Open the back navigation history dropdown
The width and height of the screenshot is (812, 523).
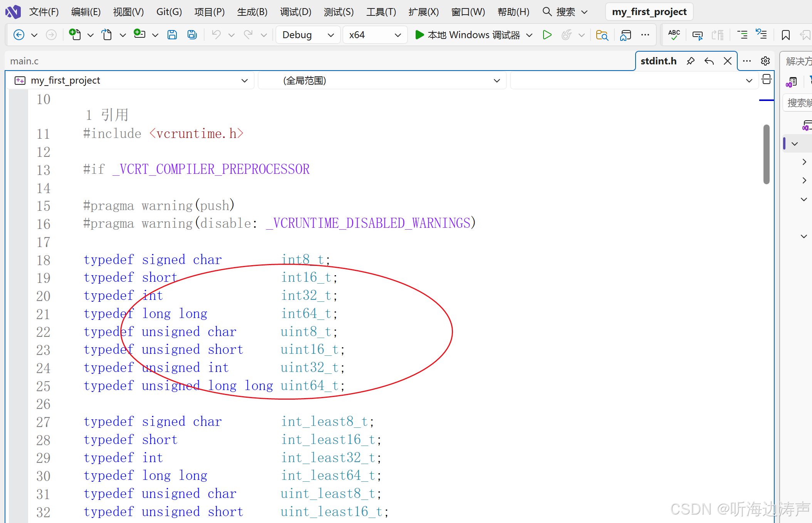pyautogui.click(x=34, y=35)
